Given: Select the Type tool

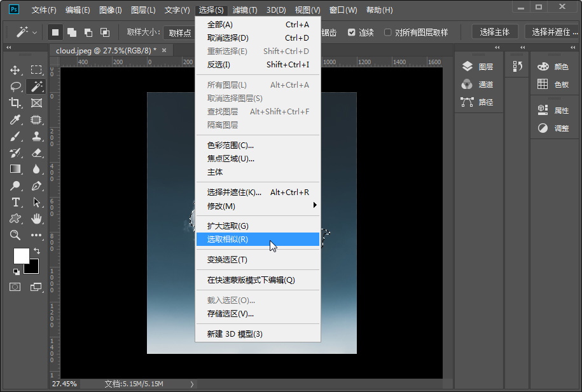Looking at the screenshot, I should coord(15,202).
